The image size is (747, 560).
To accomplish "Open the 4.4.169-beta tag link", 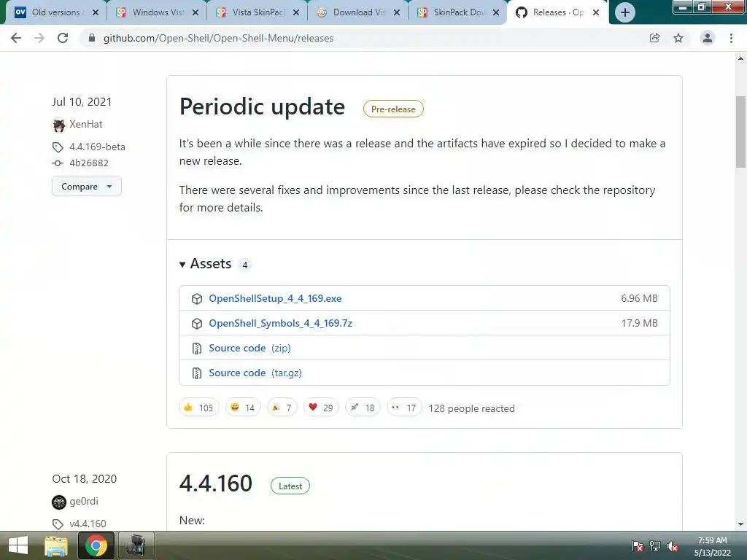I will [97, 147].
